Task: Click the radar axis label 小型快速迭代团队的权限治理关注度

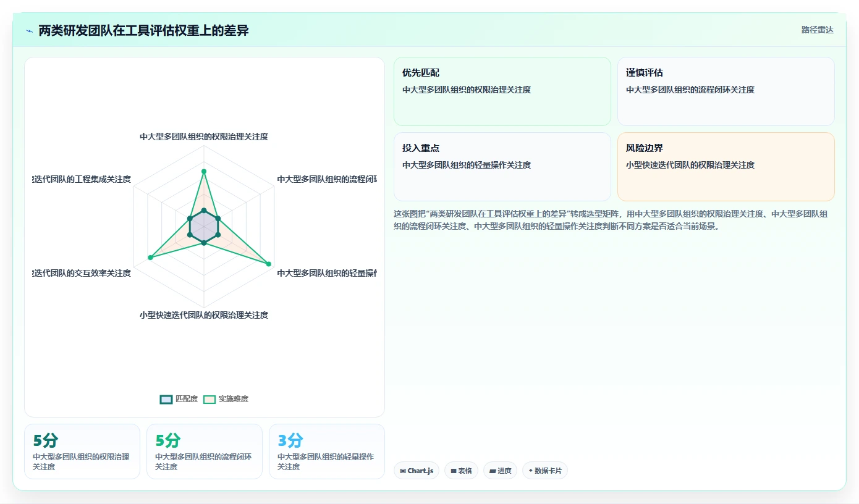Action: click(x=204, y=315)
